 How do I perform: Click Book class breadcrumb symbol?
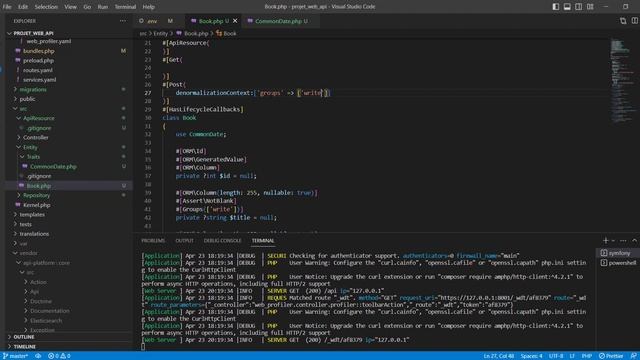coord(227,33)
